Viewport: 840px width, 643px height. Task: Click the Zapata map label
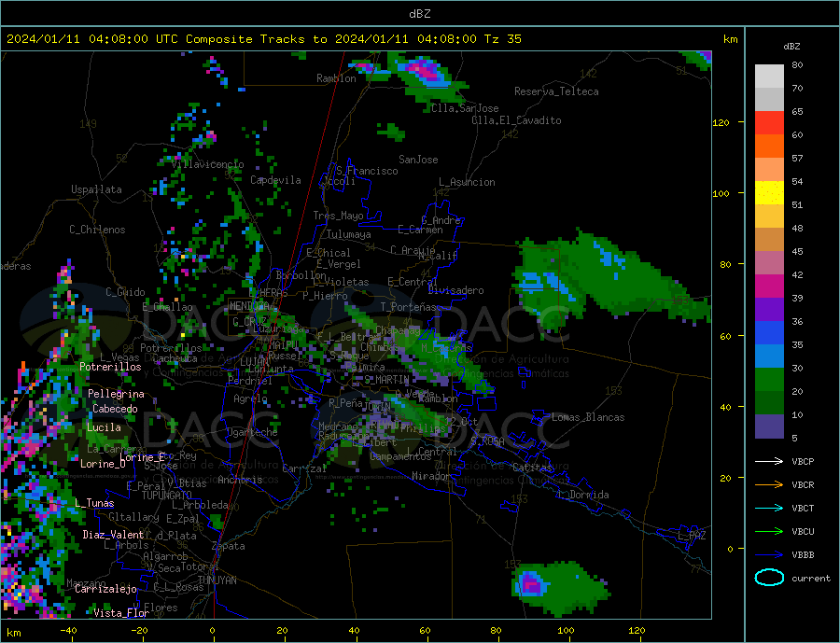coord(229,546)
